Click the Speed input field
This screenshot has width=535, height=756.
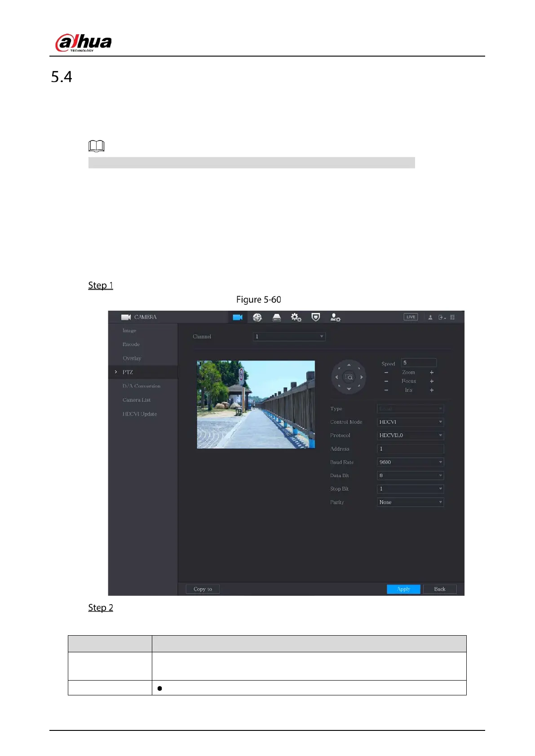419,363
